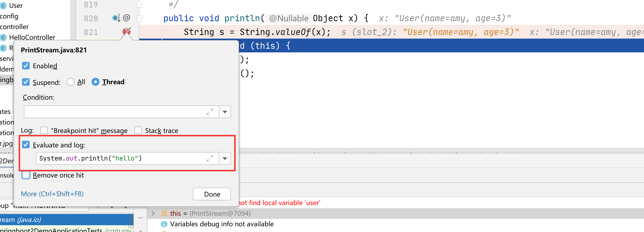
Task: Open the Condition history dropdown
Action: coord(225,112)
